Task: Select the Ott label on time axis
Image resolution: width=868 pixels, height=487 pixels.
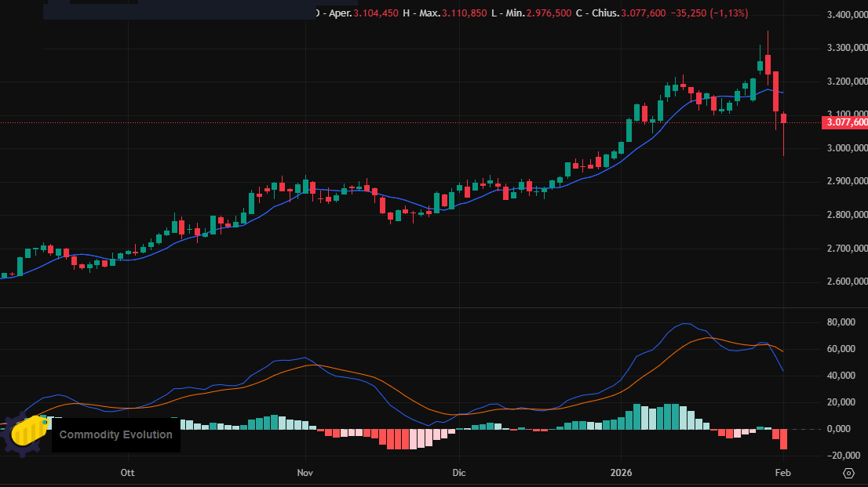Action: 127,473
